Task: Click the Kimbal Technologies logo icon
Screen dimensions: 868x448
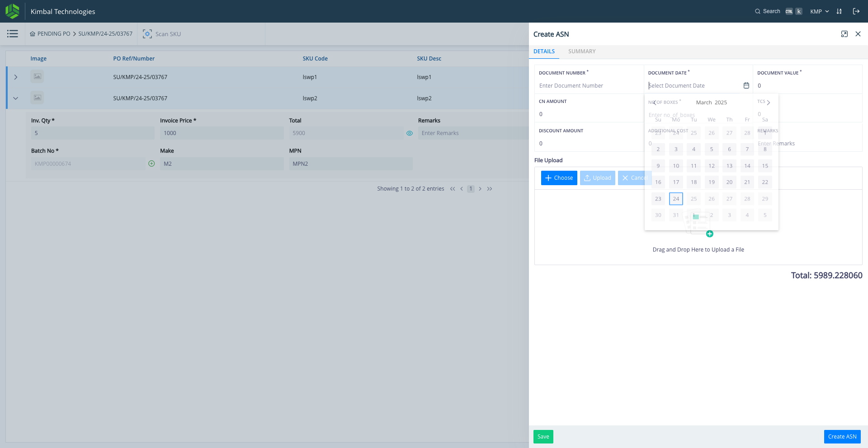Action: [x=13, y=11]
